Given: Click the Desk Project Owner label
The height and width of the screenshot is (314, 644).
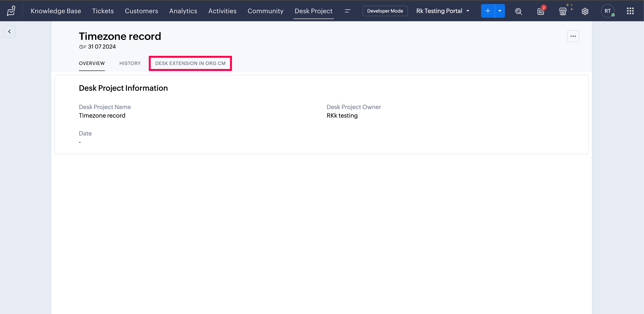Looking at the screenshot, I should 354,107.
